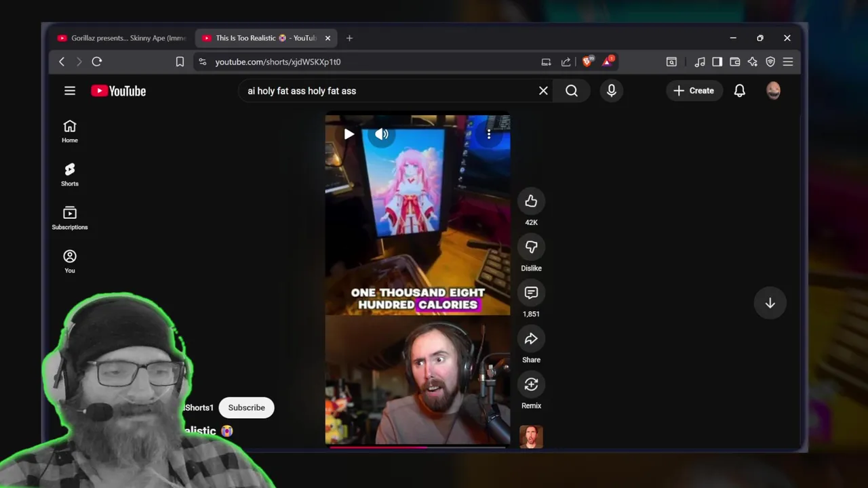Toggle the browser sidebar panel
This screenshot has width=868, height=488.
pos(717,62)
